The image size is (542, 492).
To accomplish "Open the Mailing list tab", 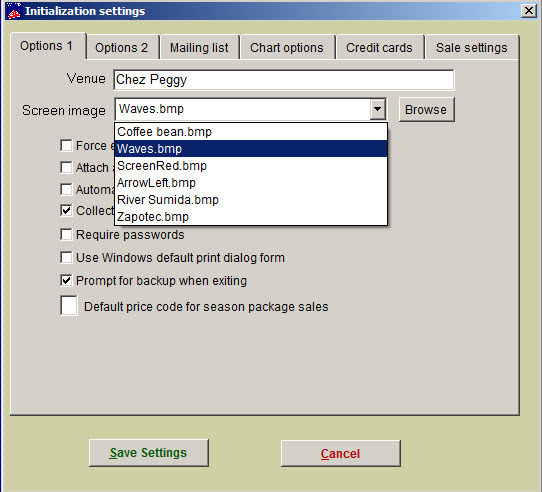I will pyautogui.click(x=199, y=47).
